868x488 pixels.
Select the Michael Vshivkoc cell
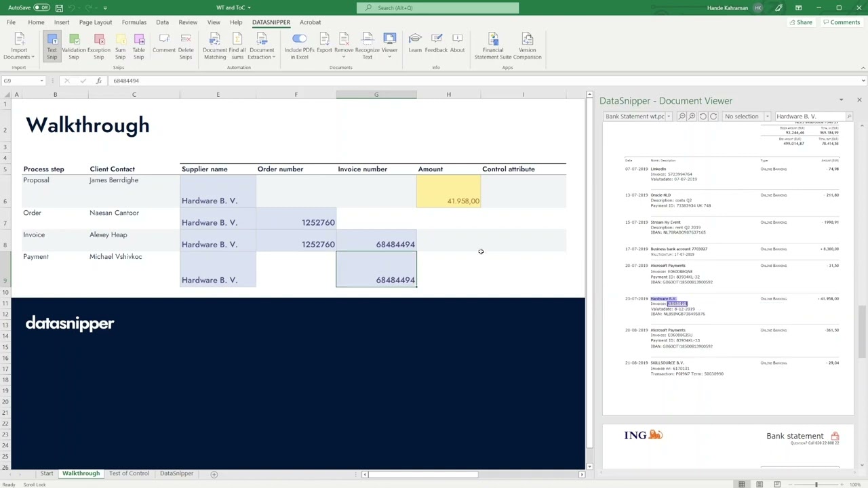pos(134,269)
